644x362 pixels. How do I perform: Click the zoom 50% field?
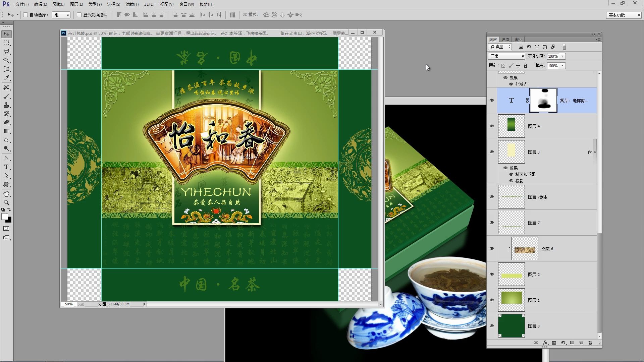69,304
